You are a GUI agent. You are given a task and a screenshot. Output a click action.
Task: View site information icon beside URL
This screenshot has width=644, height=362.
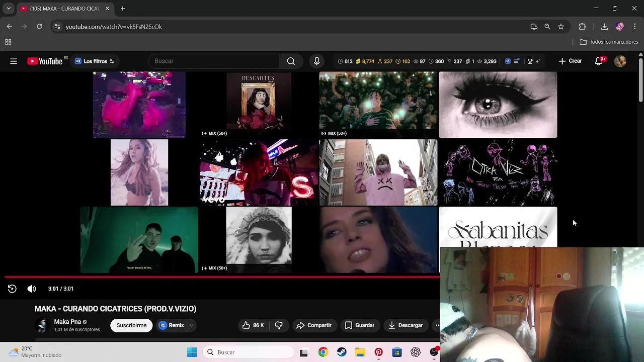(x=57, y=27)
